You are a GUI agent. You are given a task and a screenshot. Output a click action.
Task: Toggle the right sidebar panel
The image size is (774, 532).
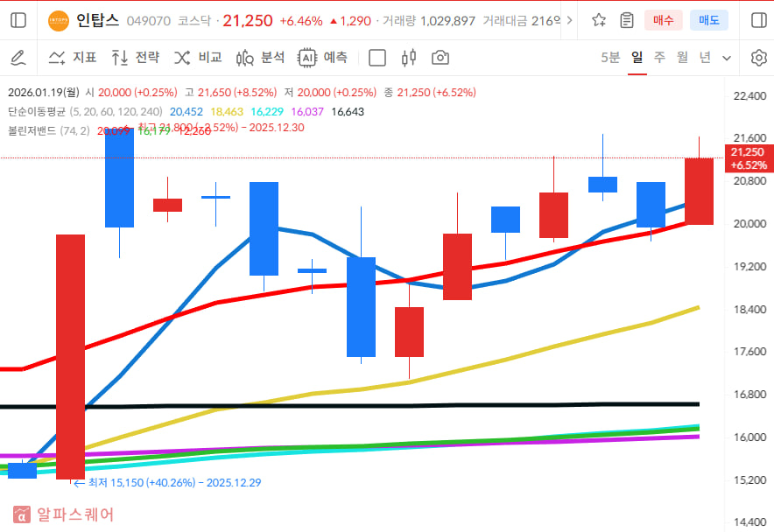point(758,20)
